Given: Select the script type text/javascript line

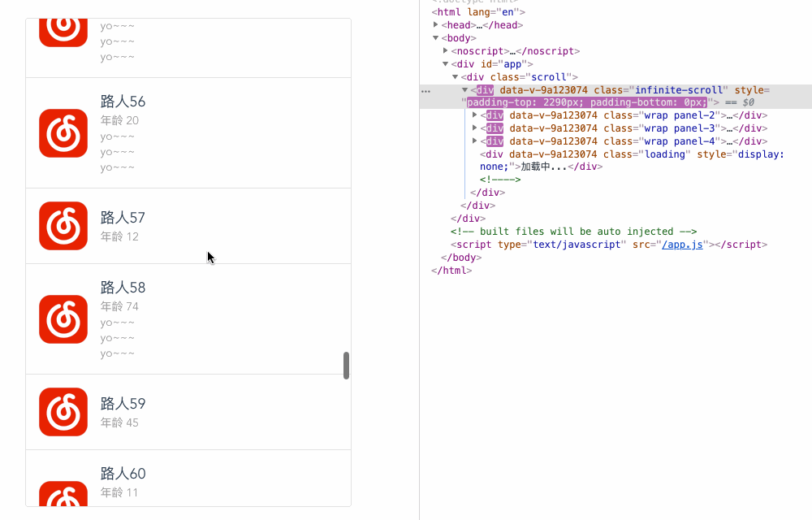Looking at the screenshot, I should tap(609, 245).
